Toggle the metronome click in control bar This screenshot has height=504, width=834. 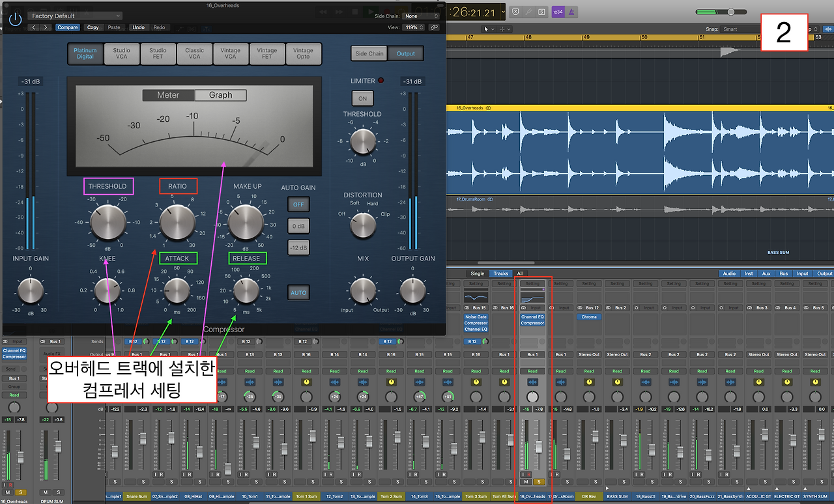573,12
